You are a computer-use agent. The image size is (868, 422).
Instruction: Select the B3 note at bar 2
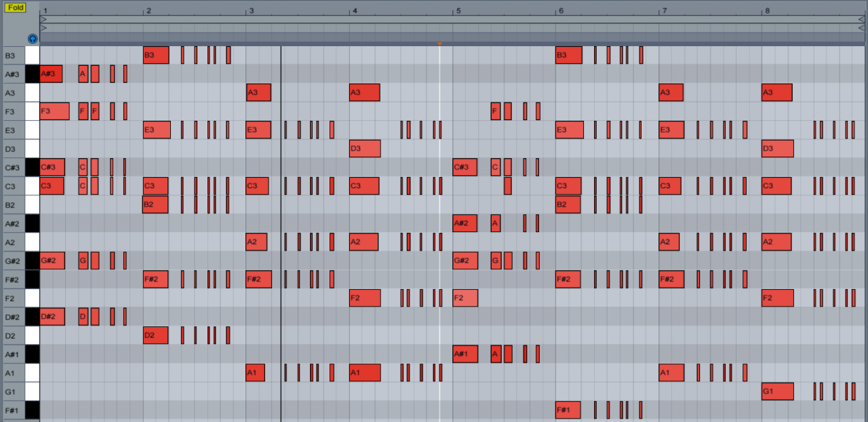pos(156,55)
